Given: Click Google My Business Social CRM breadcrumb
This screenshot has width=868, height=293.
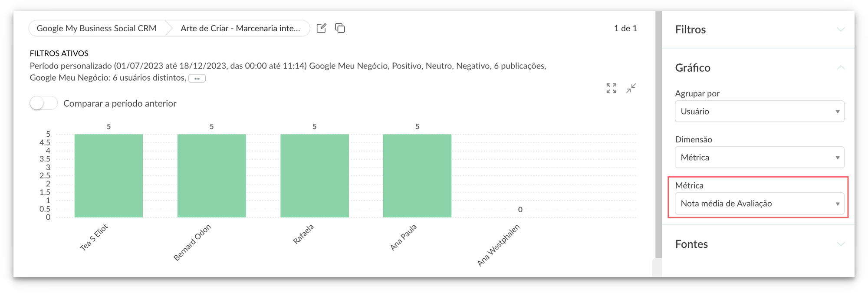Looking at the screenshot, I should click(x=96, y=28).
